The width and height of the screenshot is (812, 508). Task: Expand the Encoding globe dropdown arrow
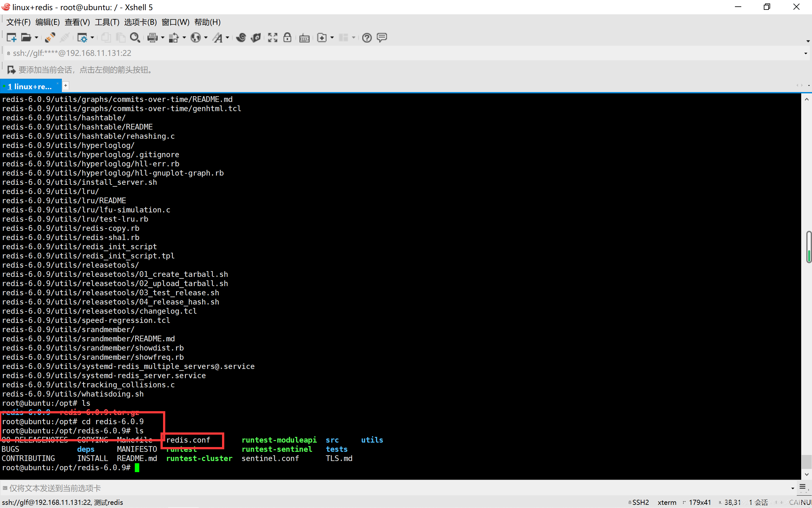(x=206, y=38)
